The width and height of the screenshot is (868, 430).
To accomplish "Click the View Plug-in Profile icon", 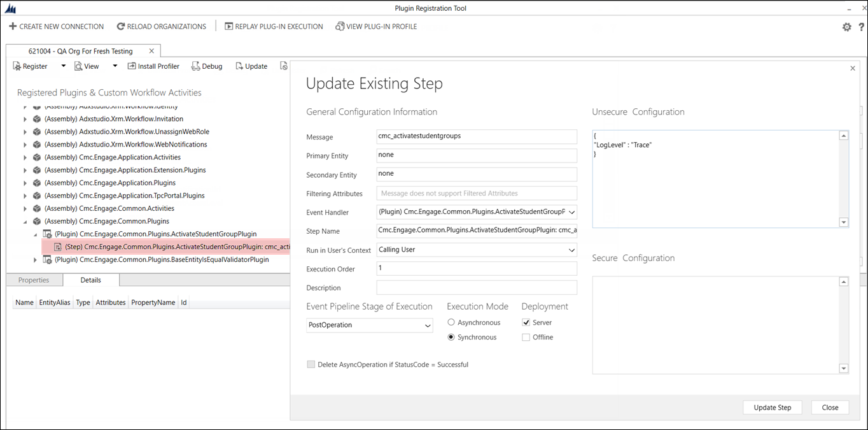I will point(340,27).
